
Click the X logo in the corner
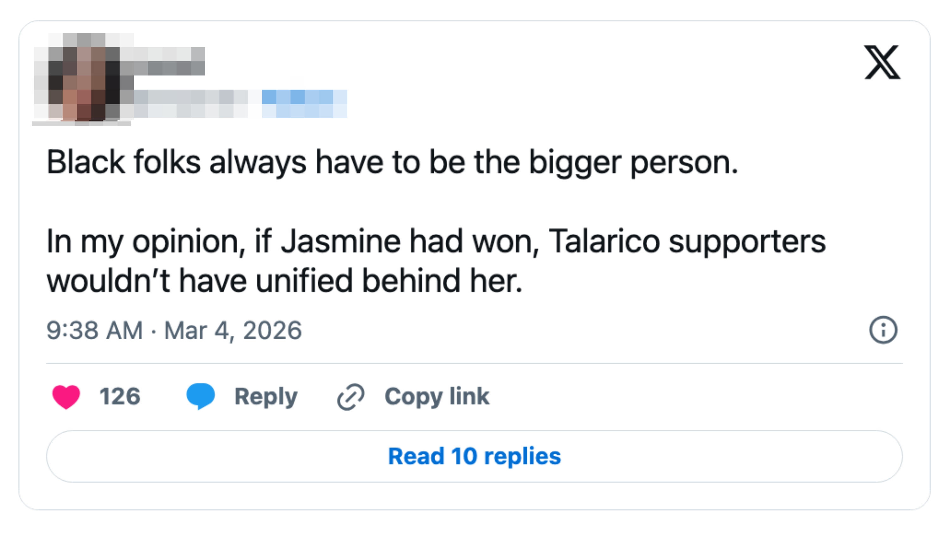pos(882,62)
